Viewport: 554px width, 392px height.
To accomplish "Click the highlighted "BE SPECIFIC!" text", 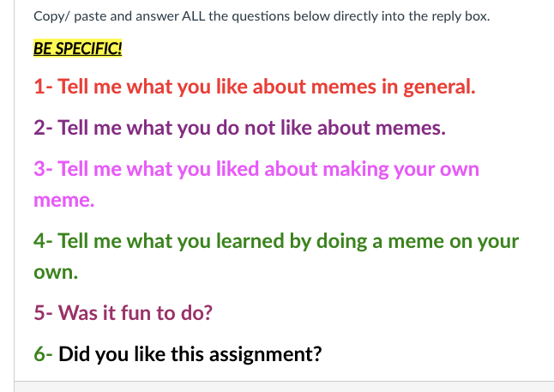I will coord(77,48).
